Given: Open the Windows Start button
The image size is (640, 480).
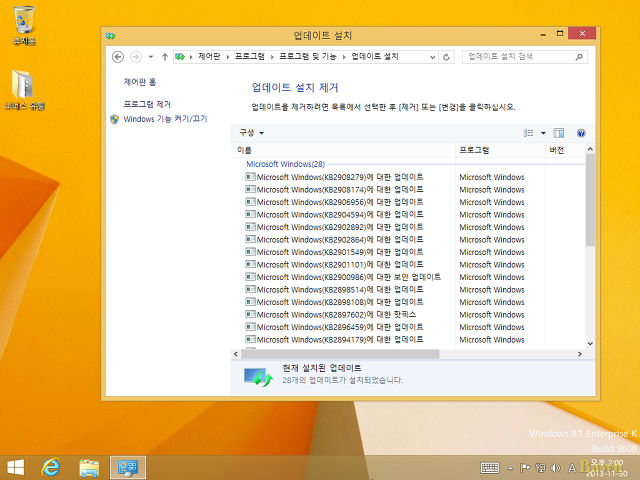Looking at the screenshot, I should pyautogui.click(x=16, y=467).
